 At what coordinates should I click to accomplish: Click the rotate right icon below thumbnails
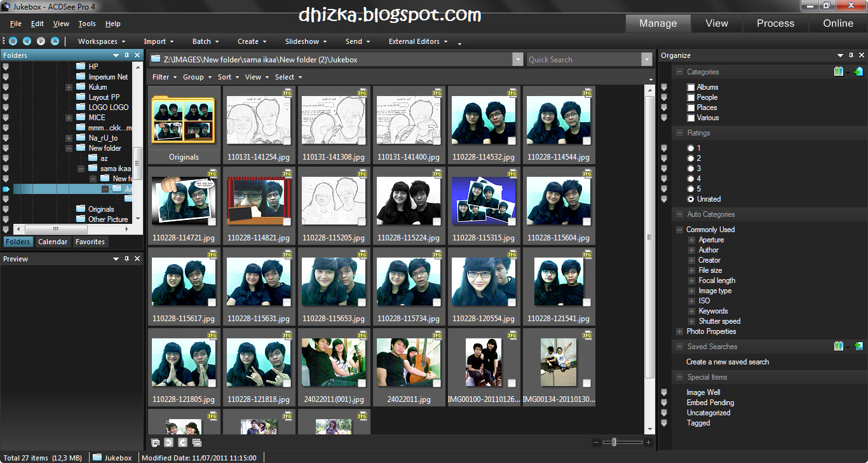[182, 442]
